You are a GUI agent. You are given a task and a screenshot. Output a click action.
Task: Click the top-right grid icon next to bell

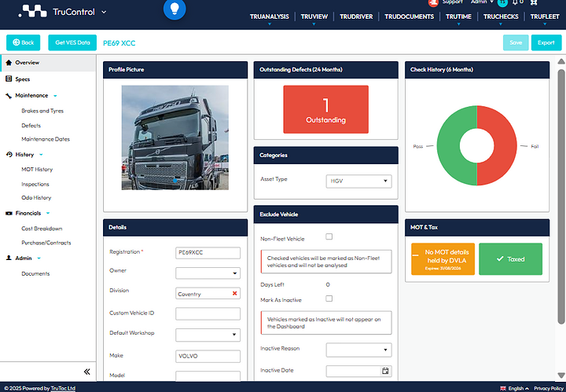(534, 2)
